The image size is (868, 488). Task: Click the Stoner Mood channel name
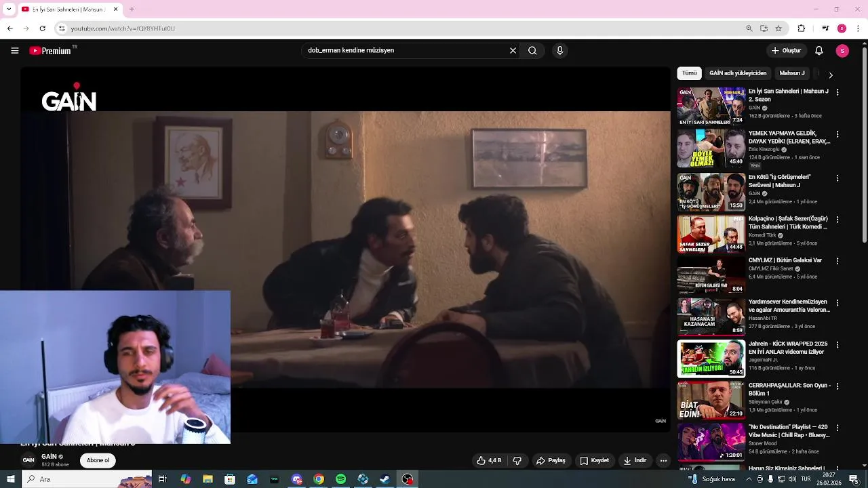(764, 443)
